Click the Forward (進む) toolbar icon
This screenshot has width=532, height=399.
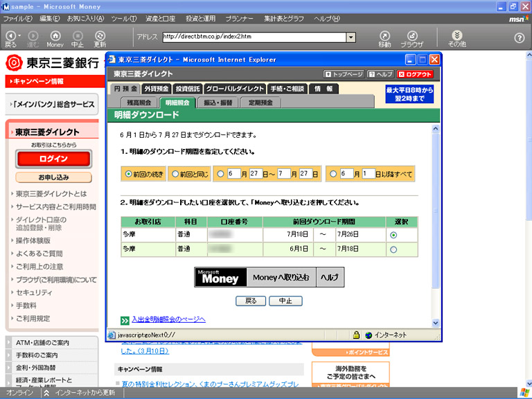tap(33, 35)
